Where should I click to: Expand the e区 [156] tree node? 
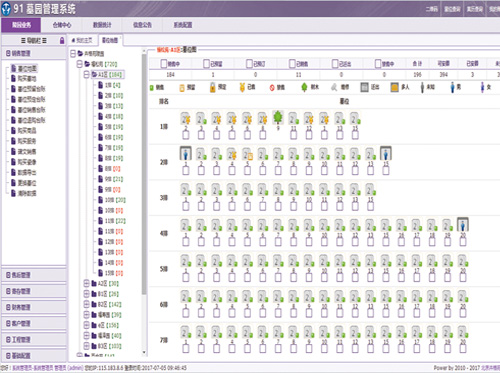pyautogui.click(x=86, y=325)
